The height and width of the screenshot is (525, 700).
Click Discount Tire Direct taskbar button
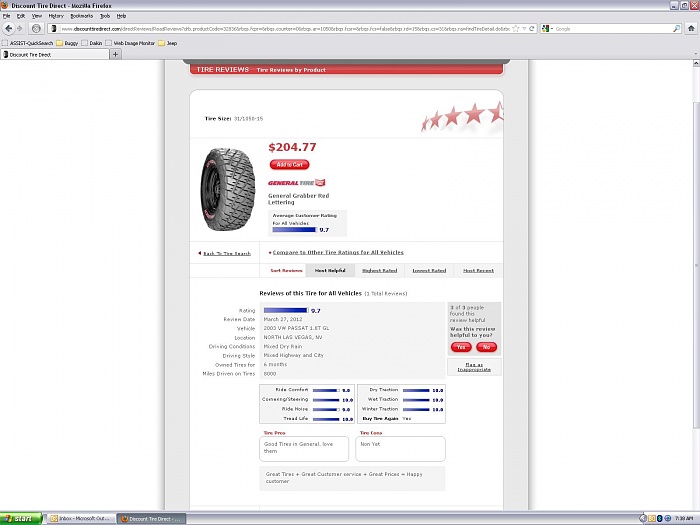151,519
